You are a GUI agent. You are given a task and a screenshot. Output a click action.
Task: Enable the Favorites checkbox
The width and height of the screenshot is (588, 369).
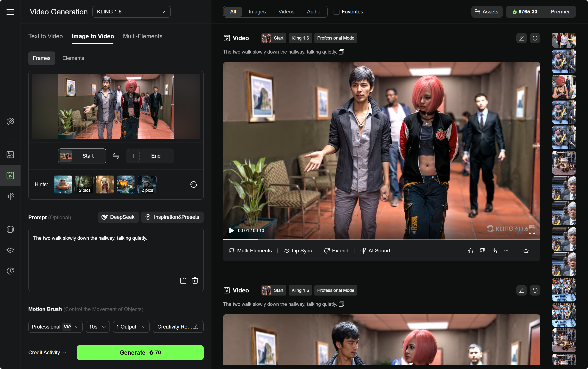click(x=337, y=12)
